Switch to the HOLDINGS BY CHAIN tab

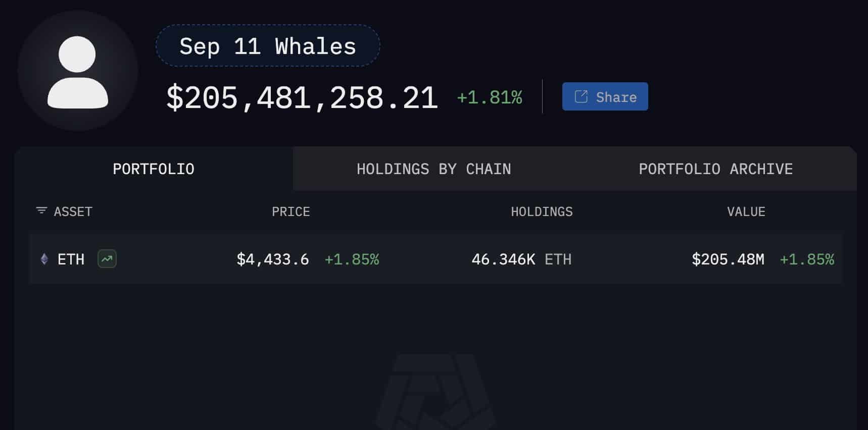pyautogui.click(x=433, y=169)
